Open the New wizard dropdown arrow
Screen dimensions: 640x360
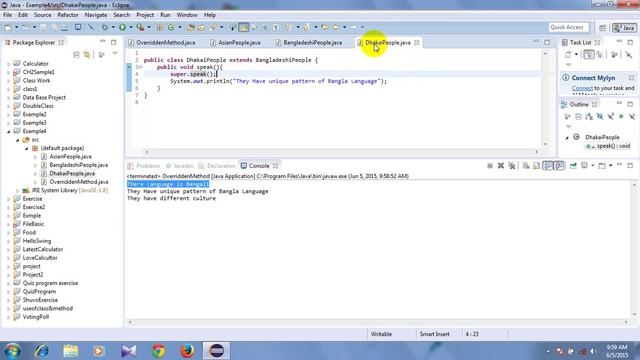16,27
